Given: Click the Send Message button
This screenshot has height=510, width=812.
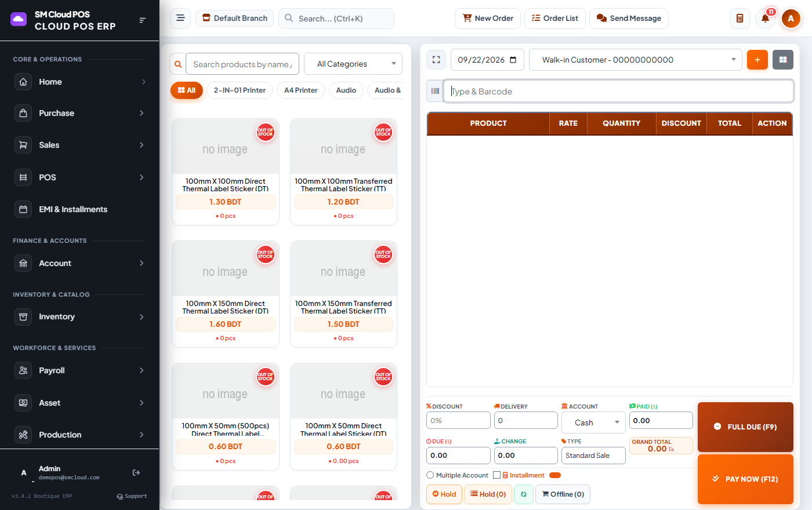Looking at the screenshot, I should click(629, 19).
